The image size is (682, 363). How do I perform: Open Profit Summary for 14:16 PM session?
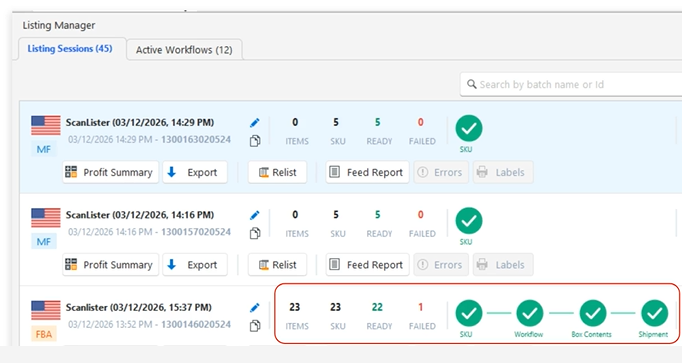110,265
